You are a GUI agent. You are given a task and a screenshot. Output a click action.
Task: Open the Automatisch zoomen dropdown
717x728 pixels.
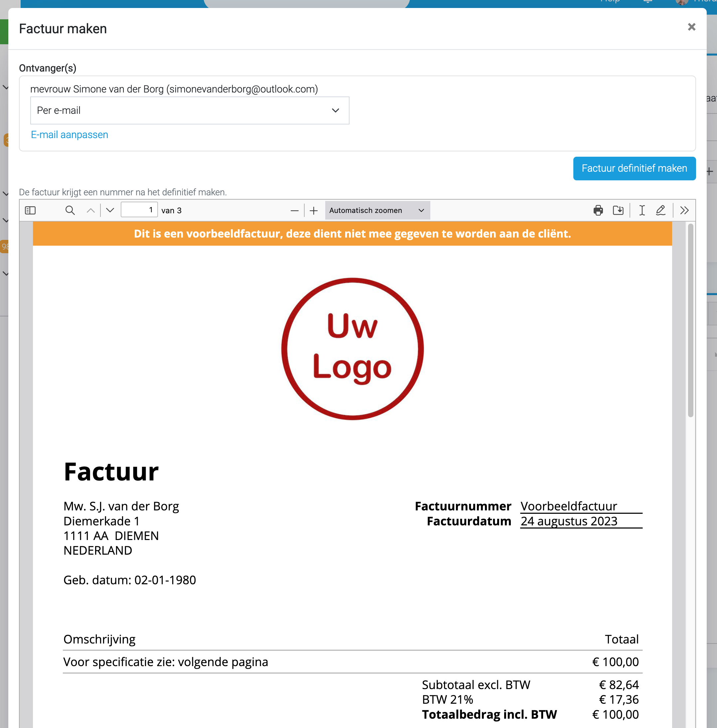(x=377, y=210)
